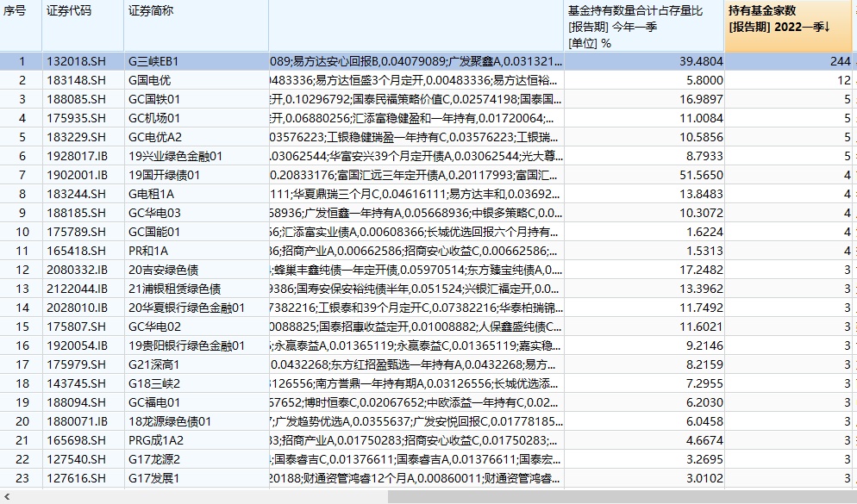Sort by the 持有基金家数 column header
Screen dimensions: 857x504
(x=789, y=26)
